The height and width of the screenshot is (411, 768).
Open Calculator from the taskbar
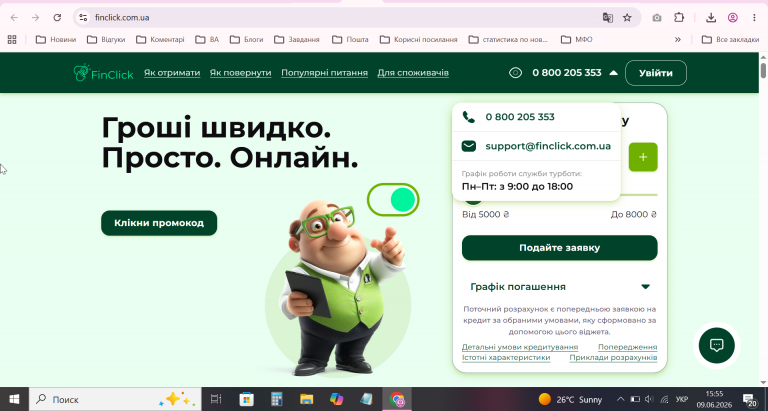(x=277, y=399)
